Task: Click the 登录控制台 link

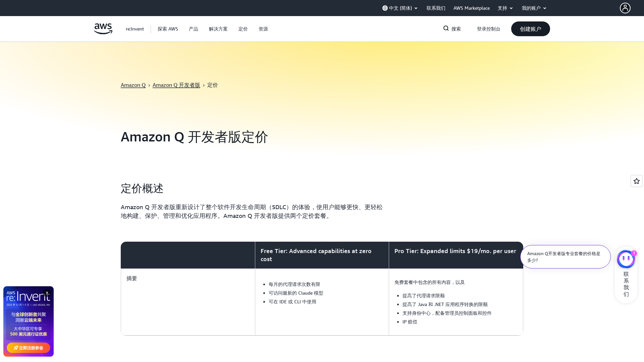Action: 488,29
